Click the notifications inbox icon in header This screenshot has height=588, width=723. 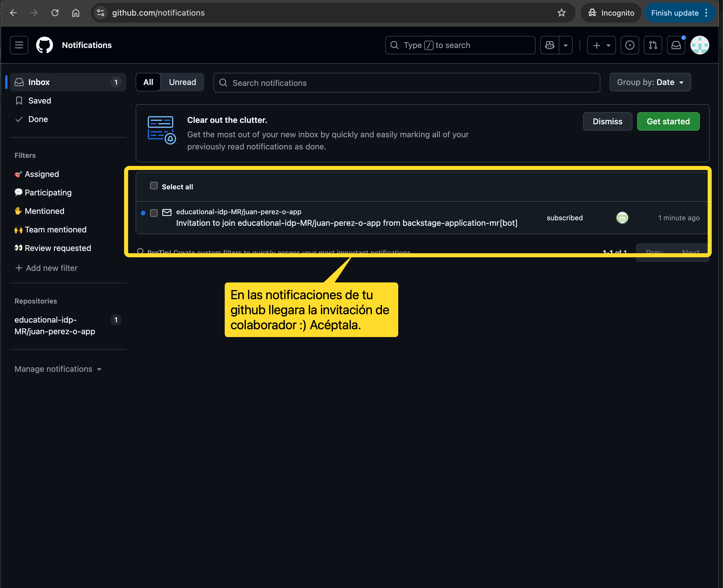point(676,45)
